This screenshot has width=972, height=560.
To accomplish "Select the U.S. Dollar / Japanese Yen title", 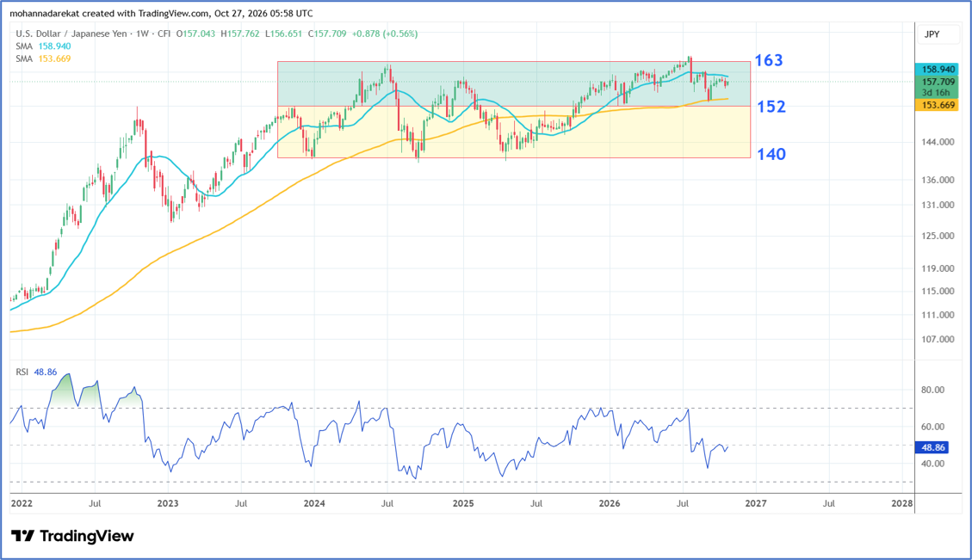I will click(71, 34).
